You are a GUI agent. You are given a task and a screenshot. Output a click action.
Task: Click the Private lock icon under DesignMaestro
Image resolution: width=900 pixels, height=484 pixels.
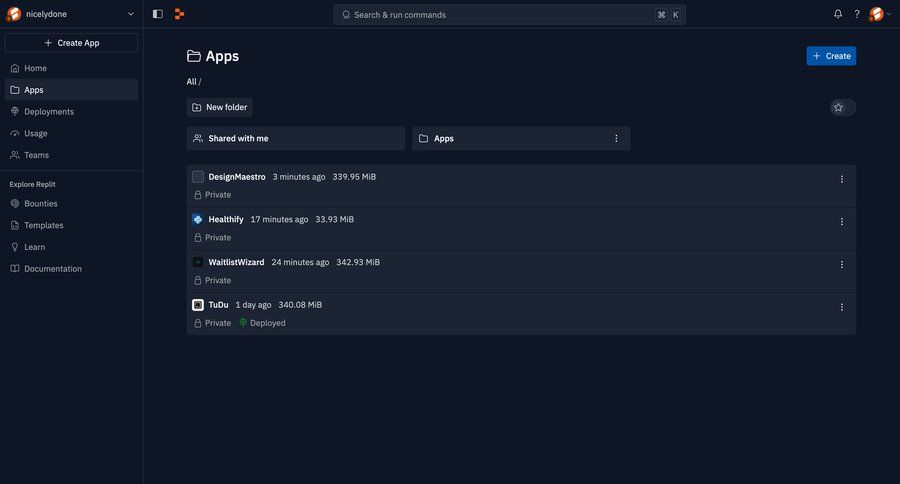click(197, 195)
